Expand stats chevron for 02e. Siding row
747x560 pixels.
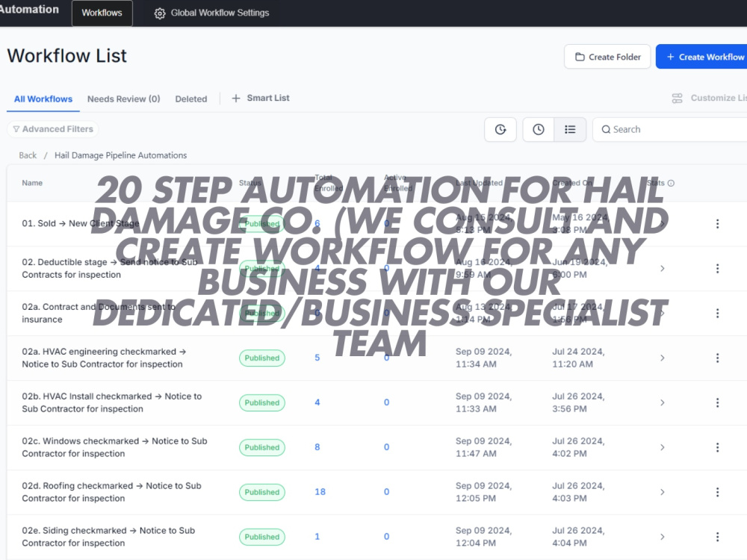tap(662, 537)
